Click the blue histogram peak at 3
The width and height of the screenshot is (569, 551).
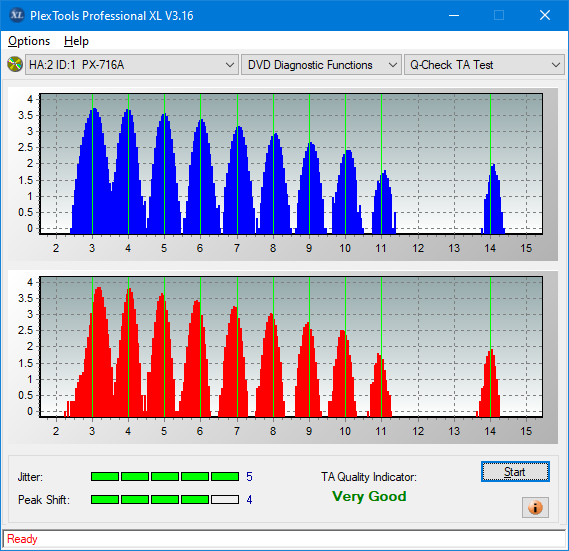(94, 171)
